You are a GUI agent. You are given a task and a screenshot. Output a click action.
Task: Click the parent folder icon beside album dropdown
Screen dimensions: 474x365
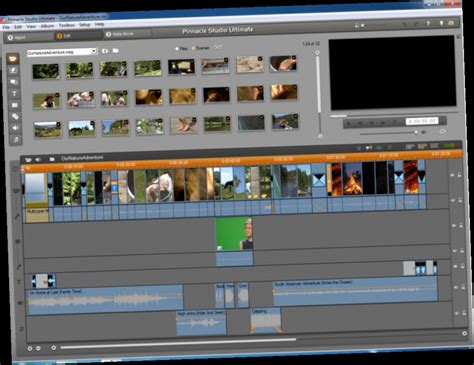click(105, 51)
